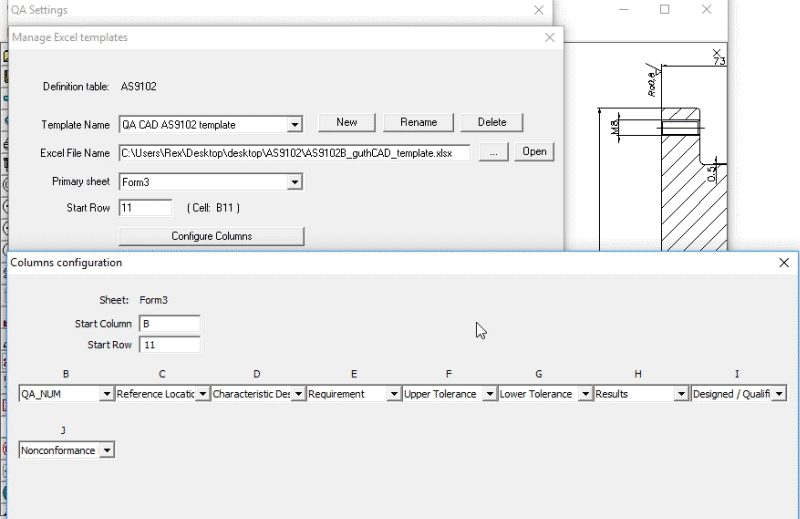Viewport: 800px width, 519px height.
Task: Click Start Row field in Columns configuration
Action: coord(169,345)
